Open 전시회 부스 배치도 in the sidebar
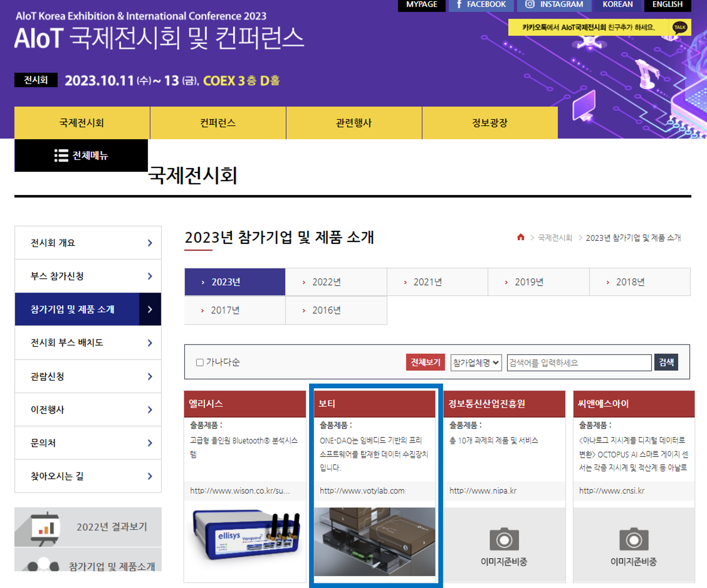 tap(88, 343)
